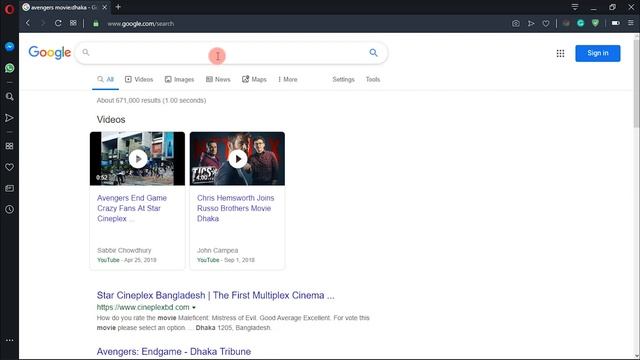Go back to the previous page

point(28,23)
